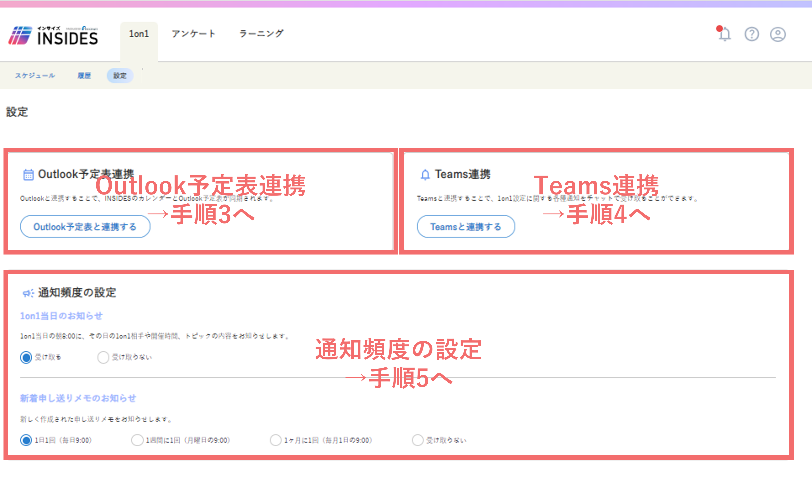The width and height of the screenshot is (812, 504).
Task: Click the INSIDES logo
Action: pos(53,35)
